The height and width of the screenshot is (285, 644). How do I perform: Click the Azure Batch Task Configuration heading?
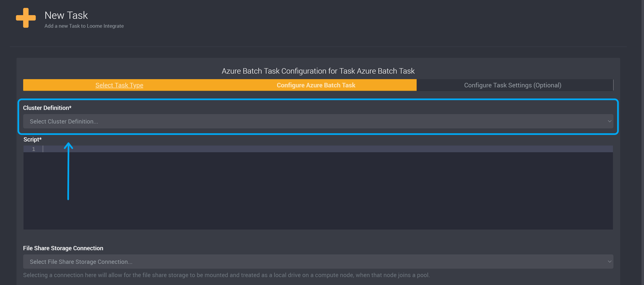318,71
